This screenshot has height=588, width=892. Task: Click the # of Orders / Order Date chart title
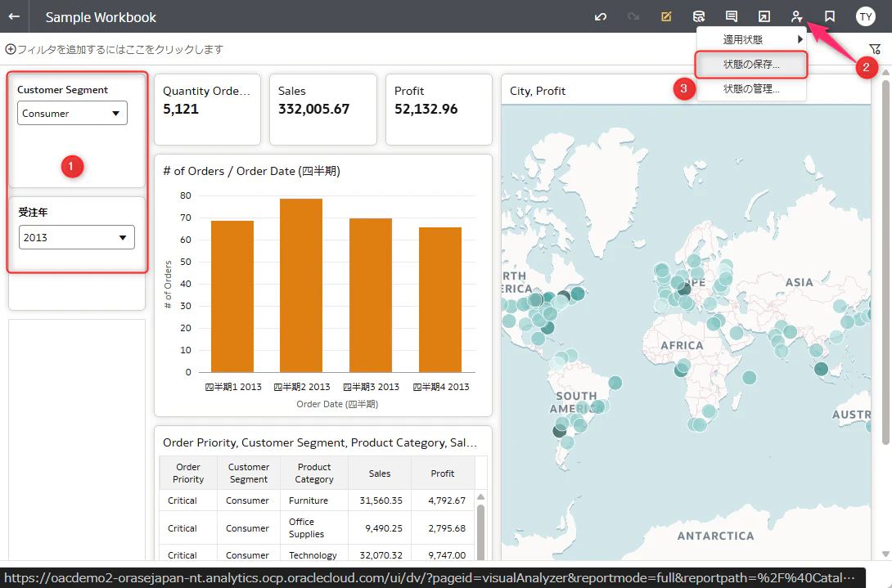coord(251,171)
